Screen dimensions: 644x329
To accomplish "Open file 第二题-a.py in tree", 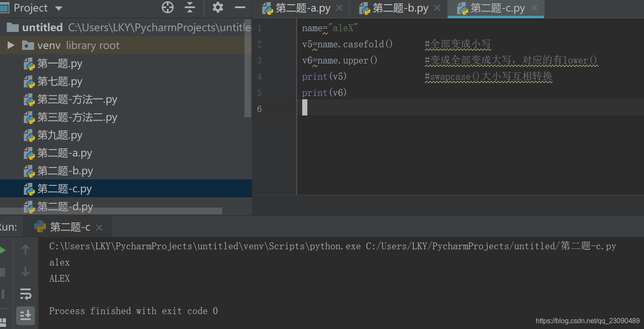I will tap(65, 153).
